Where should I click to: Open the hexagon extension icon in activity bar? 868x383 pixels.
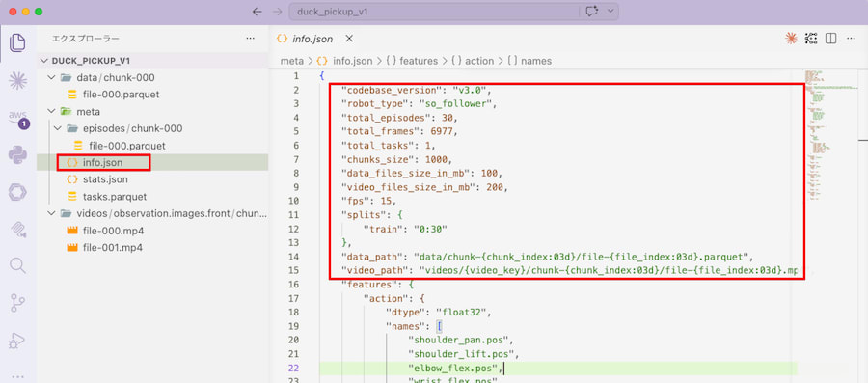(x=17, y=192)
